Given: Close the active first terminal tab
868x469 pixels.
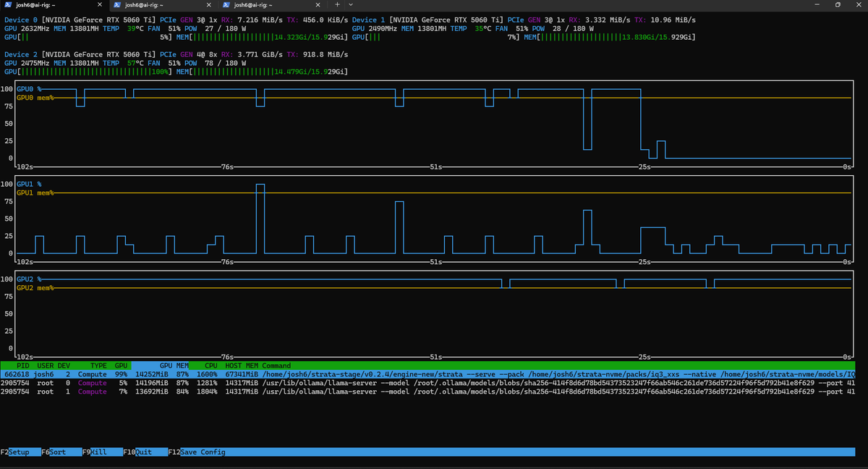Looking at the screenshot, I should tap(99, 4).
